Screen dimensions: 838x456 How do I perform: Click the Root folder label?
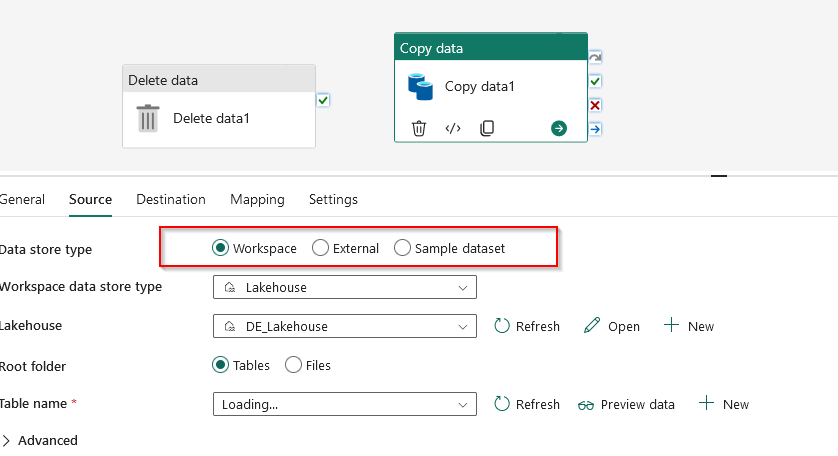click(33, 366)
